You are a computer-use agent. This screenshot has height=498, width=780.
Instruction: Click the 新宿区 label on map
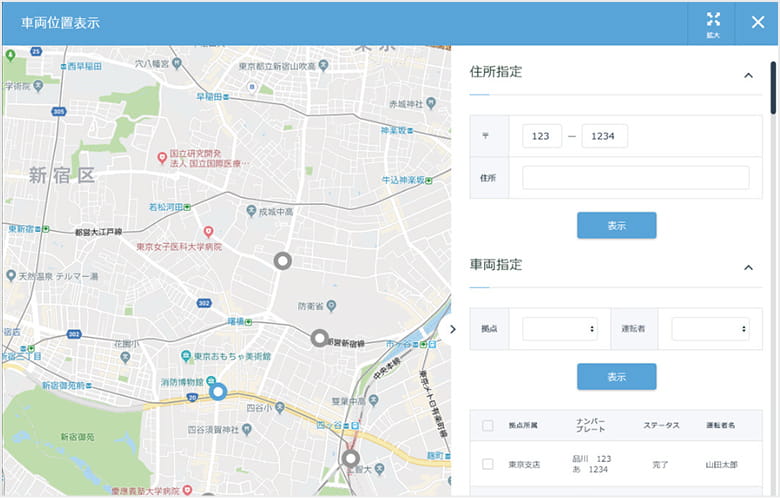tap(62, 175)
